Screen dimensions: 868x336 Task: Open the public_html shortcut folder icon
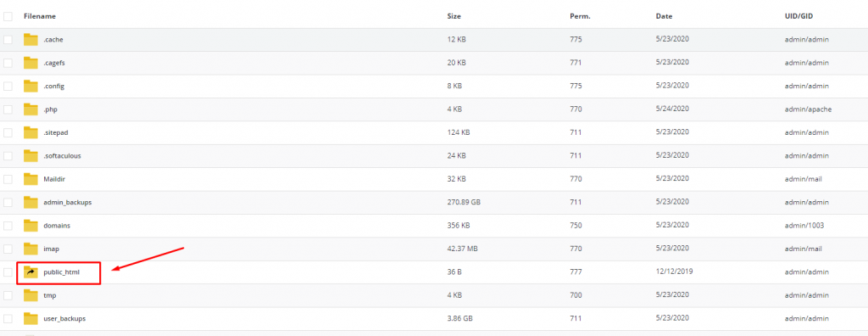pos(31,272)
